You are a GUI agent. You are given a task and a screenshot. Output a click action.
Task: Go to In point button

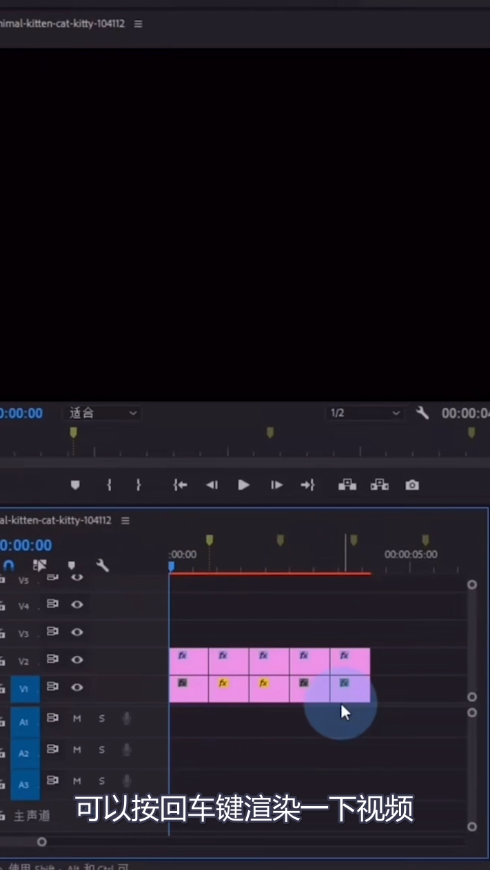pos(180,485)
